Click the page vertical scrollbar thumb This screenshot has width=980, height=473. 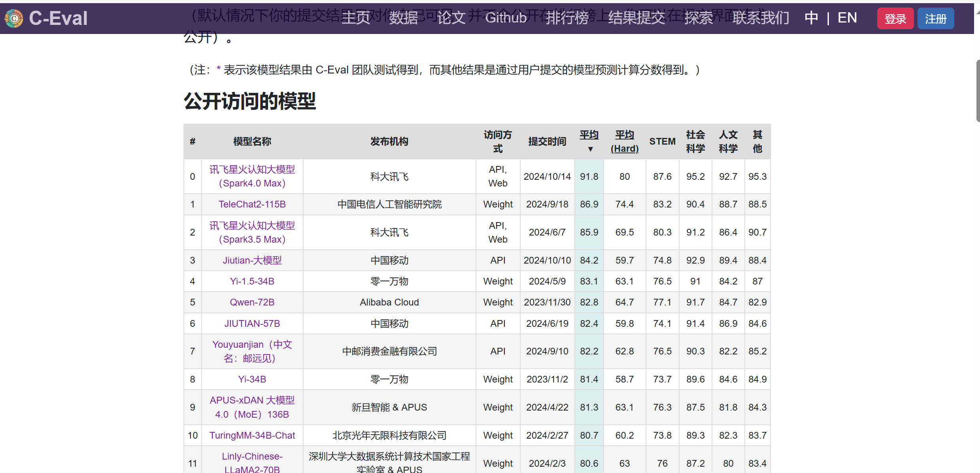(977, 91)
